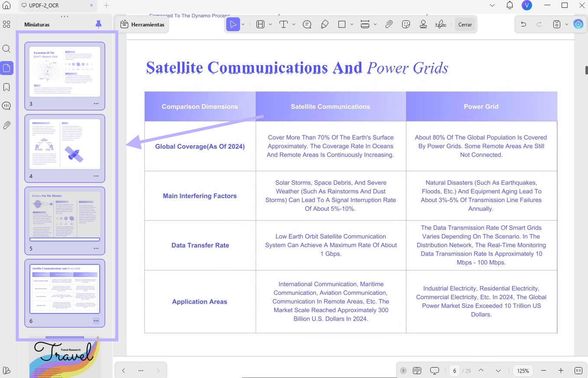
Task: Click the save icon in toolbar
Action: (x=557, y=24)
